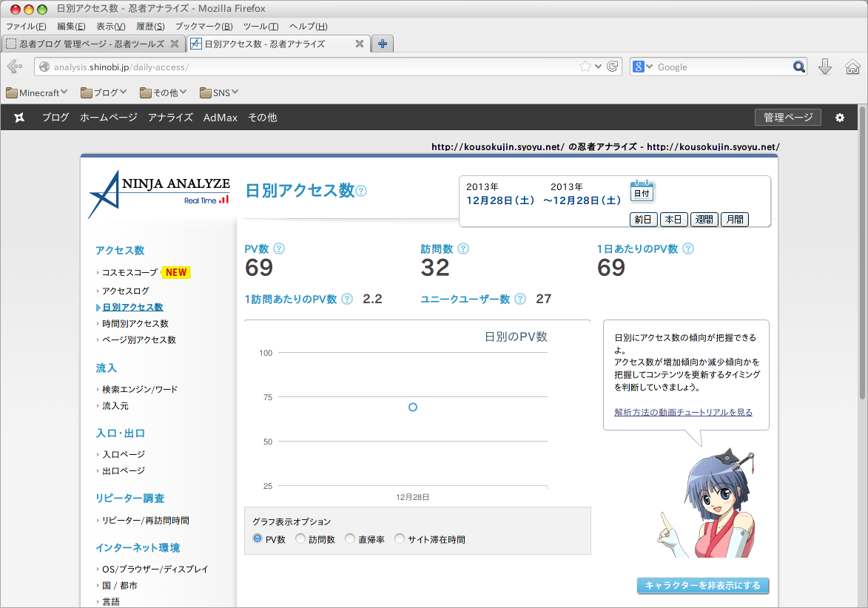
Task: Expand the Minecraft bookmarks folder
Action: pyautogui.click(x=36, y=92)
